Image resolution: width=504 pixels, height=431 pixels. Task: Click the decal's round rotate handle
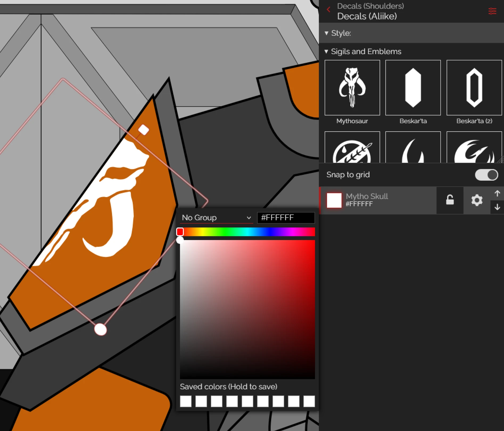point(101,330)
